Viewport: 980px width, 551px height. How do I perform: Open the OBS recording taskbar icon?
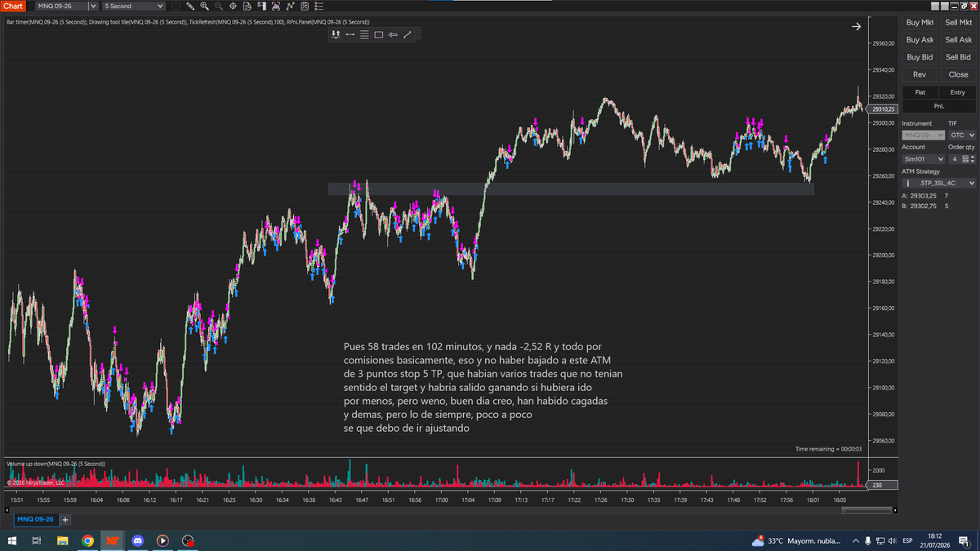tap(188, 540)
